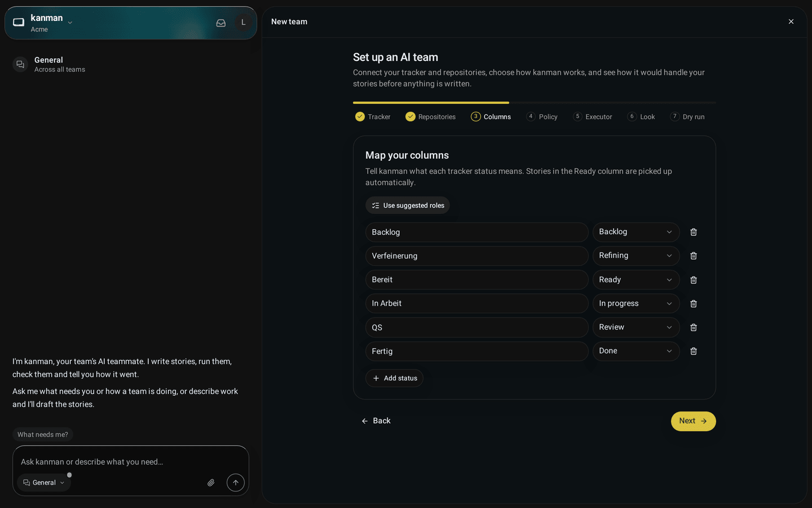Go Back to previous step
This screenshot has width=812, height=508.
376,421
